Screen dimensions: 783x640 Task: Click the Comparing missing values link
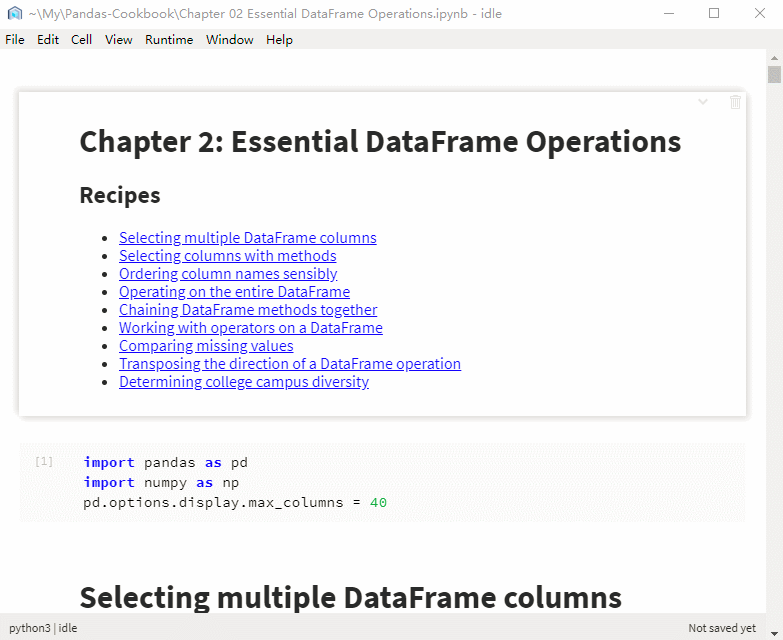[x=206, y=346]
